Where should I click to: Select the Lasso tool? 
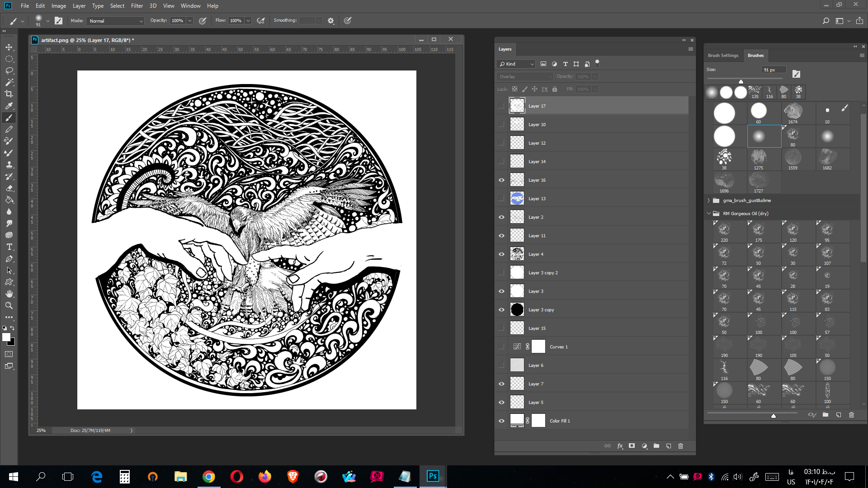(9, 71)
